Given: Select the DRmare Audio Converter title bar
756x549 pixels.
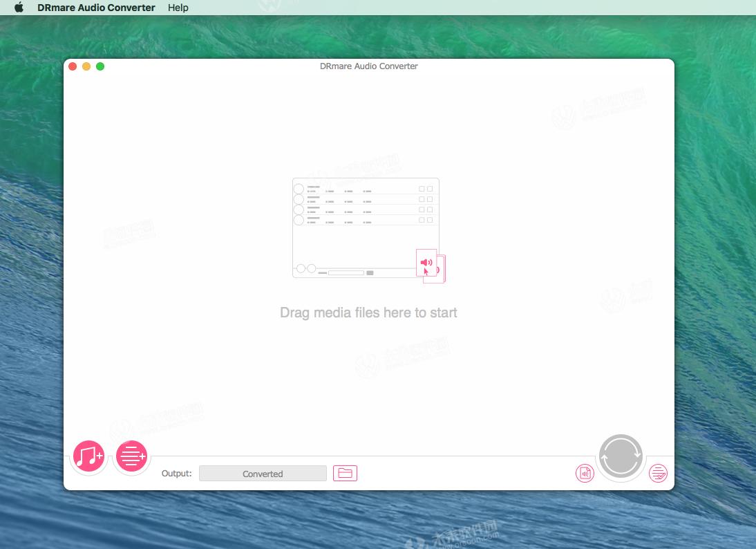Looking at the screenshot, I should click(368, 66).
